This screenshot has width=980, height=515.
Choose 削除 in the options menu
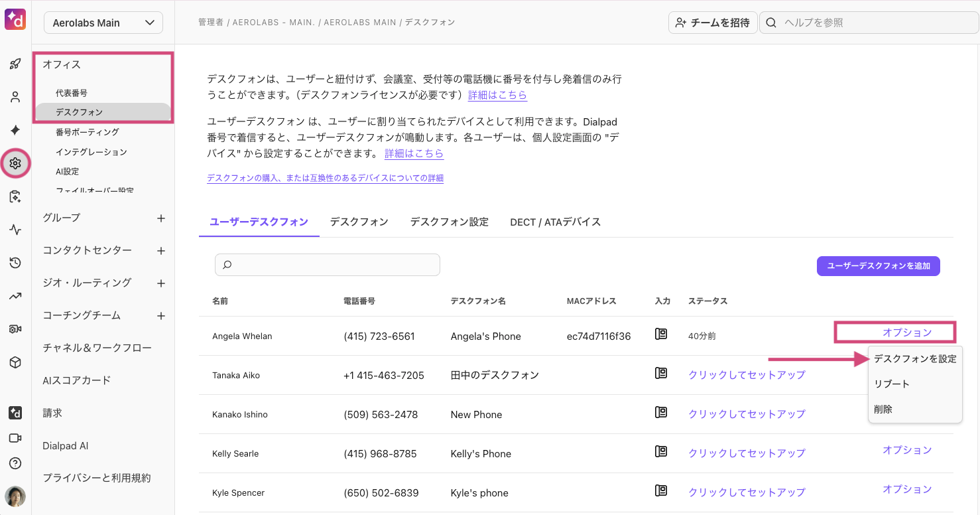883,409
